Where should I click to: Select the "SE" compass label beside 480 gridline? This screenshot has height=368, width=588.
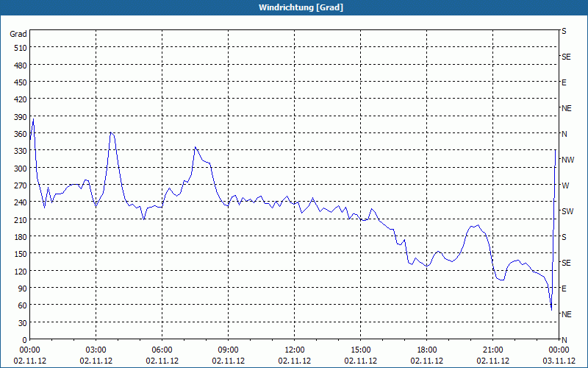coord(566,57)
